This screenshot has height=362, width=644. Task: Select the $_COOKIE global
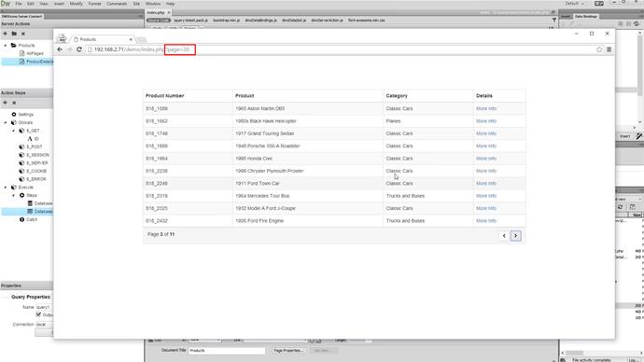click(x=33, y=171)
